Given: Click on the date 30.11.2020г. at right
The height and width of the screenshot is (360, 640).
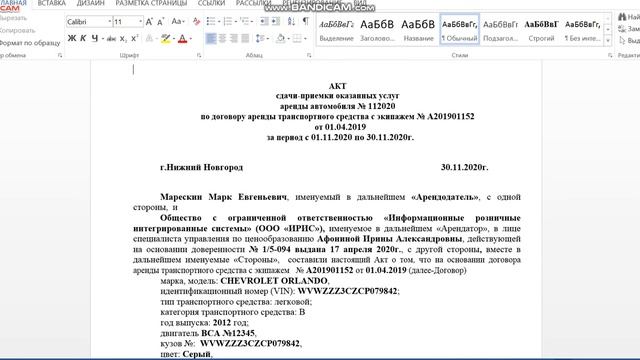Looking at the screenshot, I should (x=464, y=167).
